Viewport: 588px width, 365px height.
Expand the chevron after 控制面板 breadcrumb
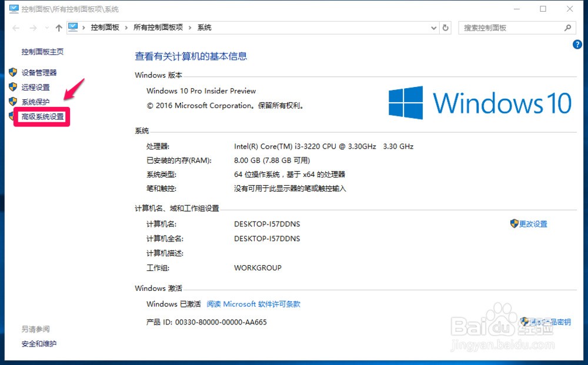pos(126,28)
